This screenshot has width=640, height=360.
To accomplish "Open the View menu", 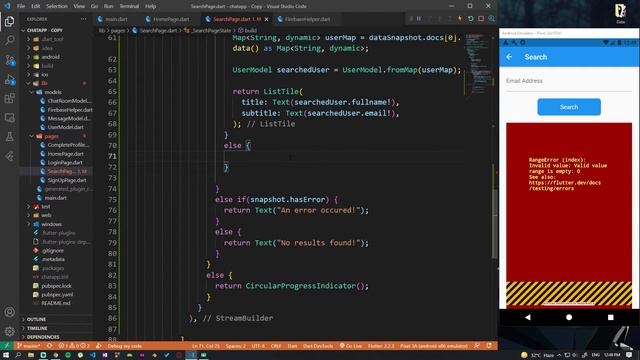I will 79,6.
